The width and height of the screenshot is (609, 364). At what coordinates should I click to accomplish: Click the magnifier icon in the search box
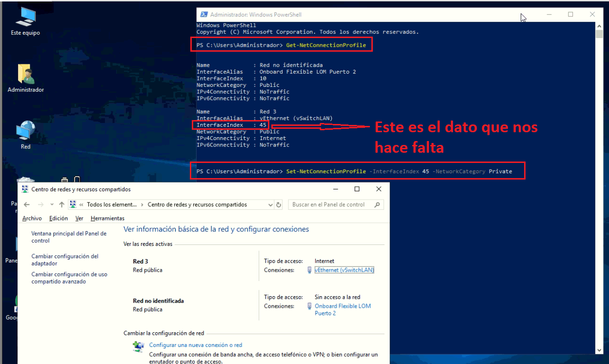[377, 204]
